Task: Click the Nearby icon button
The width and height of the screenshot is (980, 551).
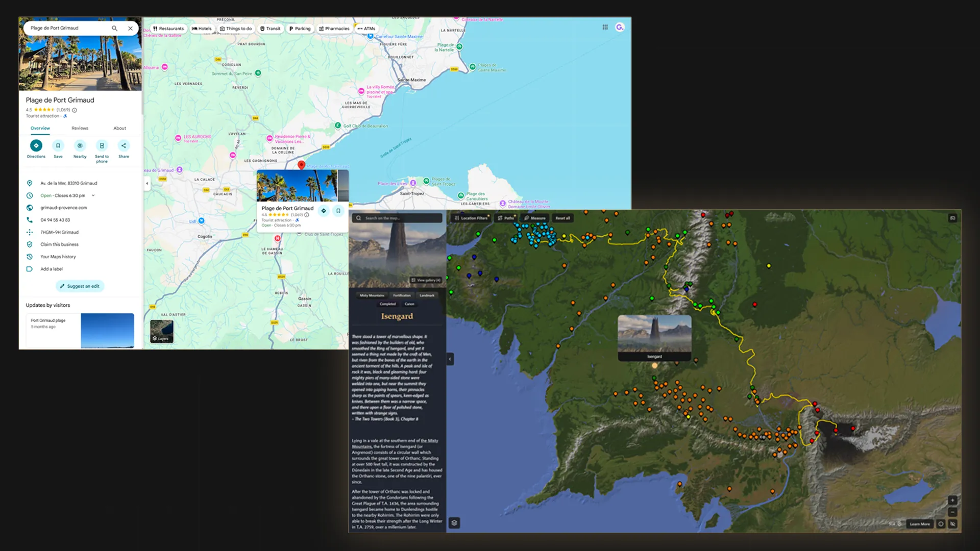Action: [x=80, y=146]
